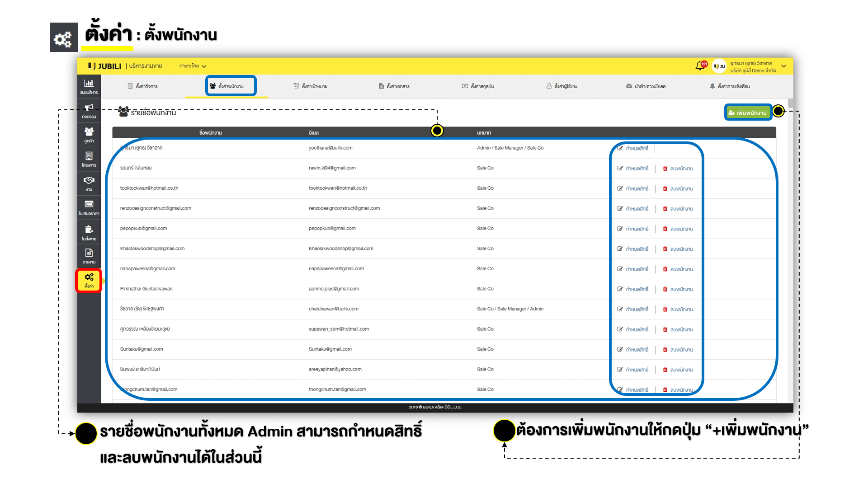This screenshot has height=488, width=868.
Task: Open the รายงาน report sidebar icon
Action: coord(89,256)
